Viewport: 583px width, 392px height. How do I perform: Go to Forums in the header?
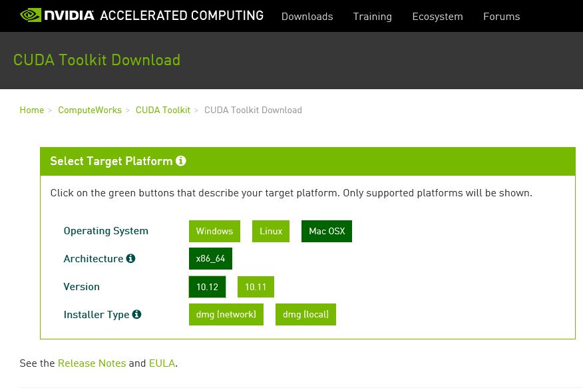pos(502,17)
